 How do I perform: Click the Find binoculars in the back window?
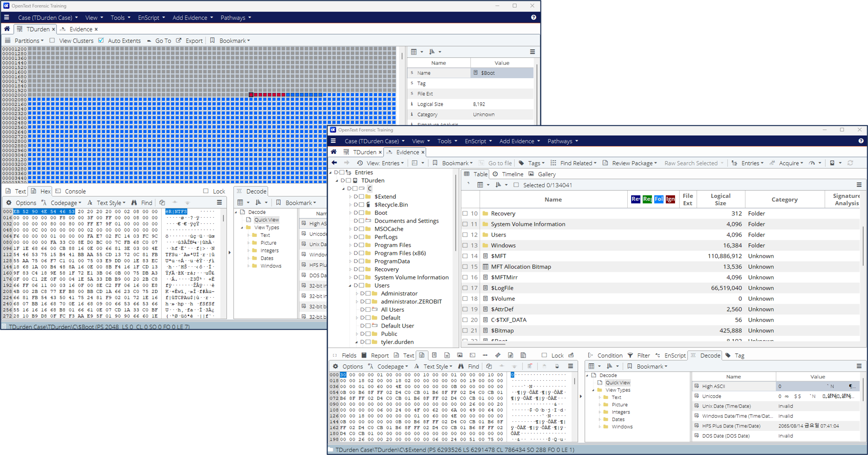coord(134,203)
